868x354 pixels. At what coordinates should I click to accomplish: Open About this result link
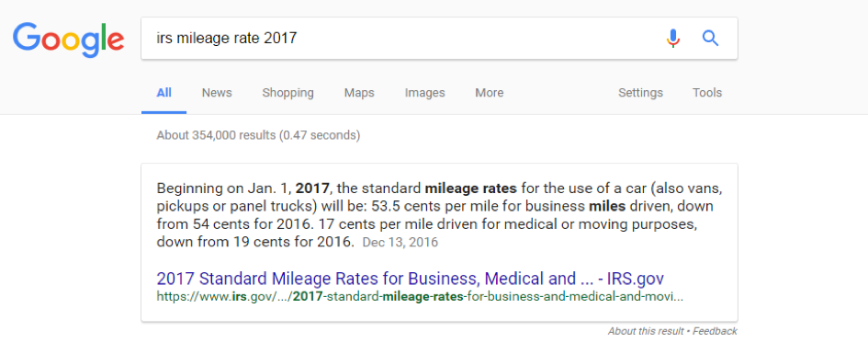click(x=646, y=331)
